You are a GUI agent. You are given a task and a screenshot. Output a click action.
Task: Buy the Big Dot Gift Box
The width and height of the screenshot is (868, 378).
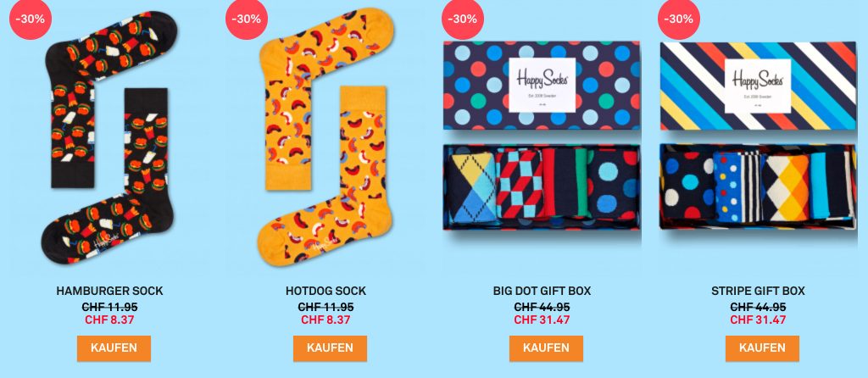tap(546, 348)
